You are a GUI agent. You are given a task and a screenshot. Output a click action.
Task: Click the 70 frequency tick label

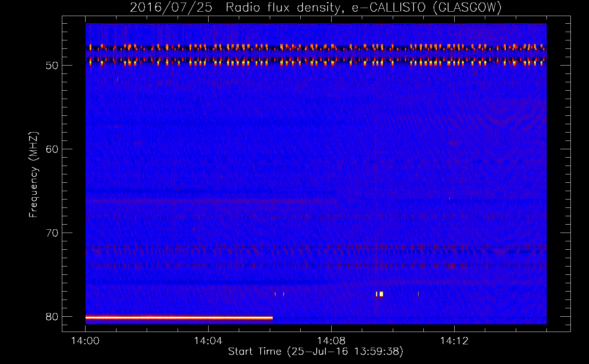click(x=52, y=233)
